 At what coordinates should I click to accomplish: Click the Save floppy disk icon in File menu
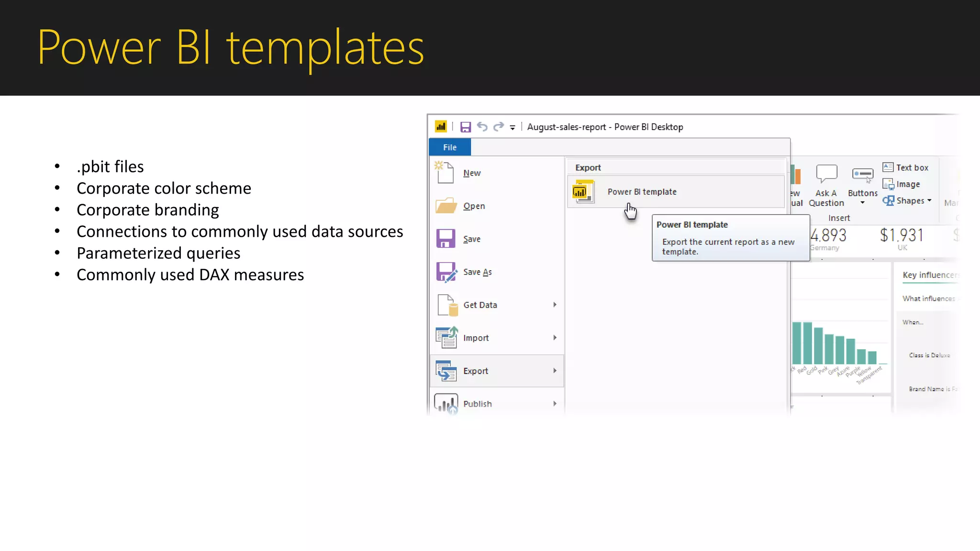(x=445, y=239)
